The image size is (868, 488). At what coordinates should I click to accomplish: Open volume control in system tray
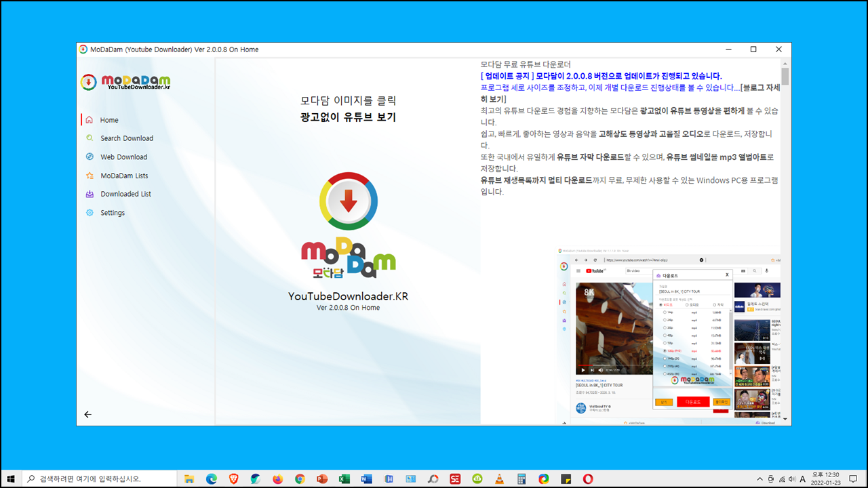(x=792, y=479)
